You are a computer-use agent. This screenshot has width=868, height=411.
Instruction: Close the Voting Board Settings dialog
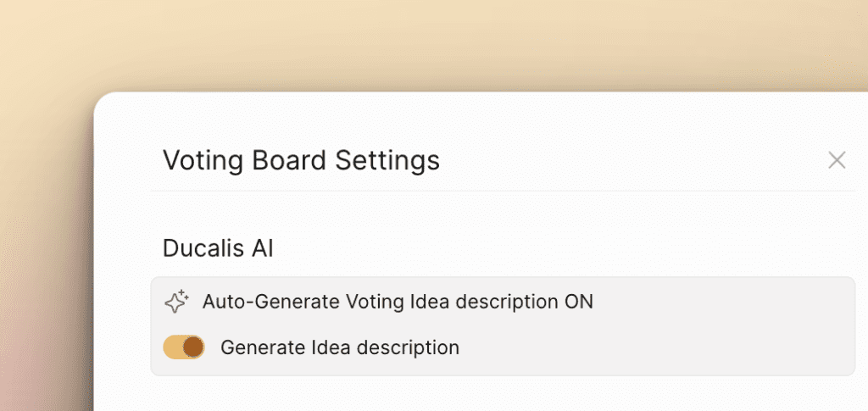coord(837,160)
